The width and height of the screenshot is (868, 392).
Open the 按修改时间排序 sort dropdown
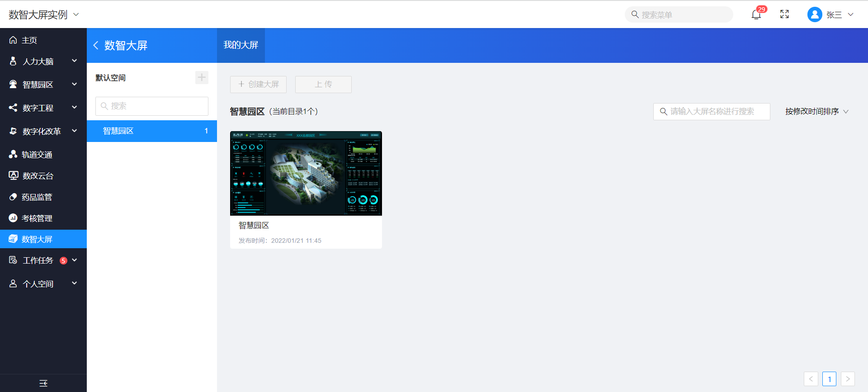point(816,111)
